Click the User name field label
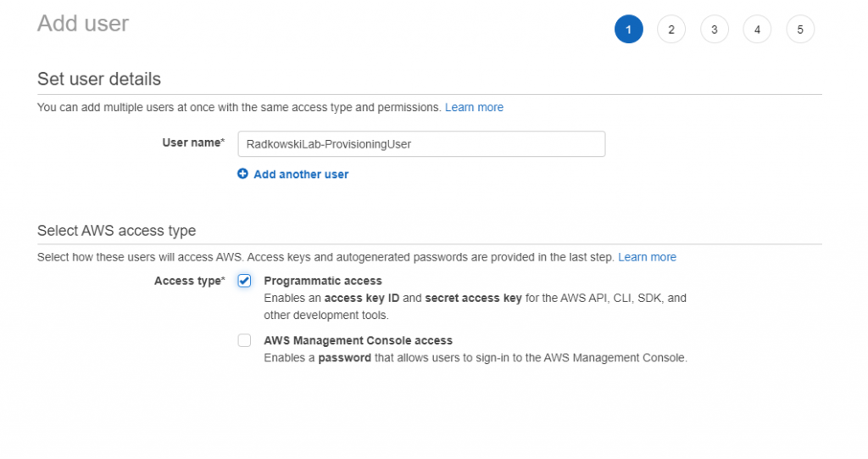Image resolution: width=868 pixels, height=459 pixels. pyautogui.click(x=193, y=143)
